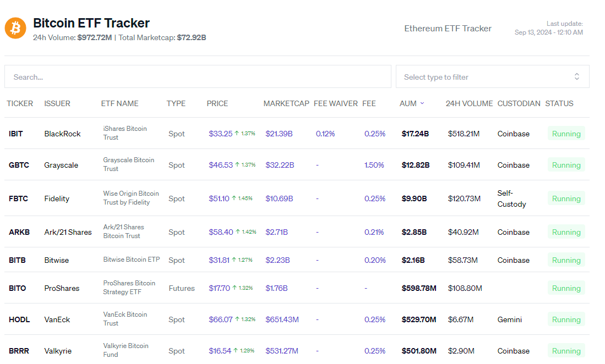
Task: Click the BlackRock issuer name
Action: click(x=63, y=134)
